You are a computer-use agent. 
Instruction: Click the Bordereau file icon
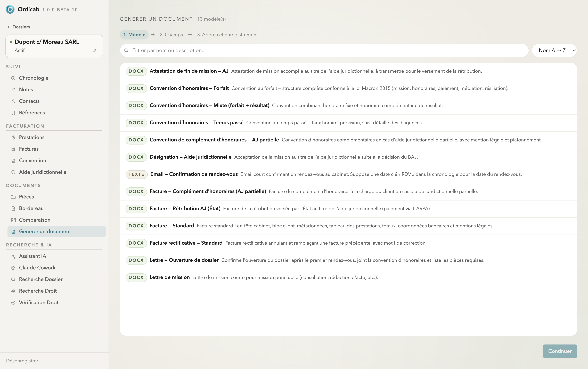(13, 208)
